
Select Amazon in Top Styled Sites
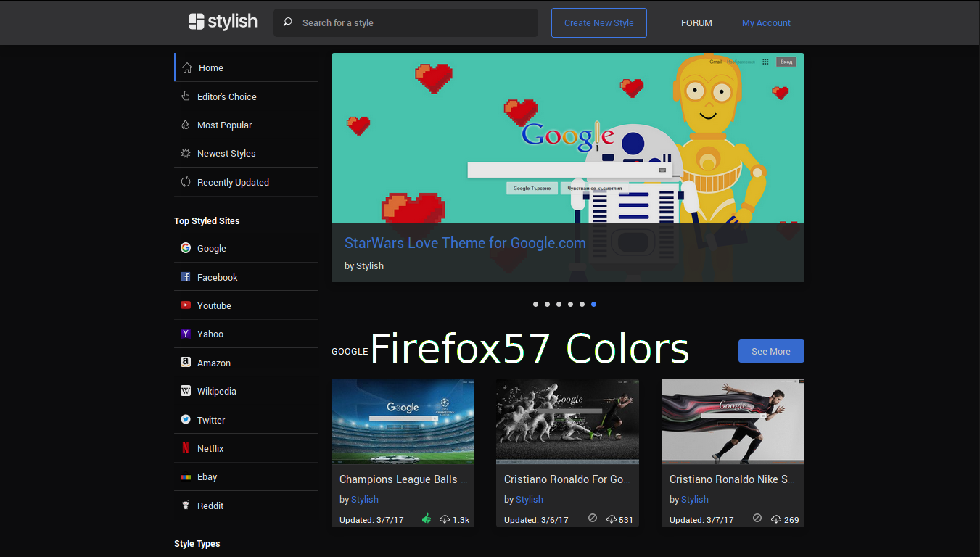coord(246,363)
